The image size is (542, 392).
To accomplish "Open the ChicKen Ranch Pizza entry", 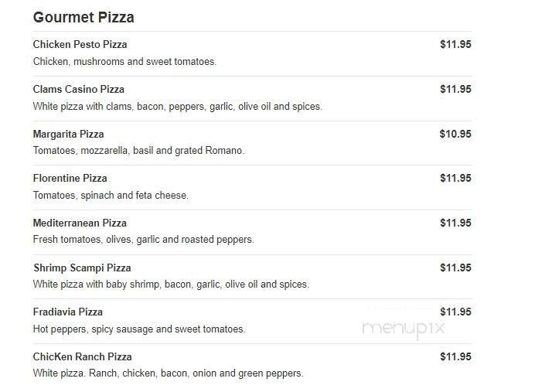I will [82, 356].
